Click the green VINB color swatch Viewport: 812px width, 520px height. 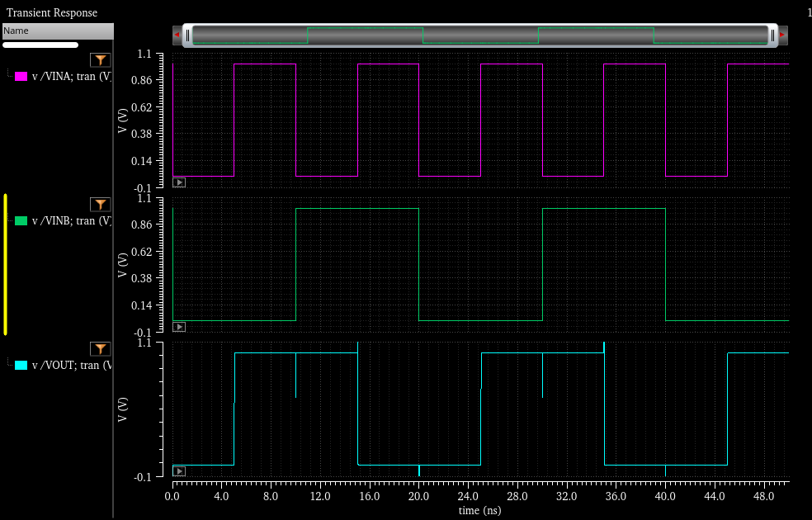pyautogui.click(x=21, y=220)
